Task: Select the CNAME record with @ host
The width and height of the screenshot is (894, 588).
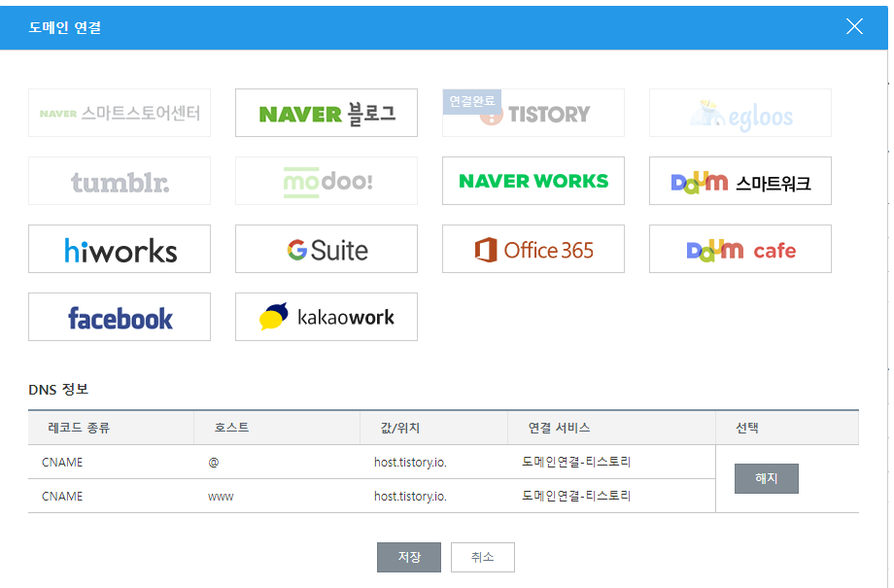Action: tap(61, 462)
